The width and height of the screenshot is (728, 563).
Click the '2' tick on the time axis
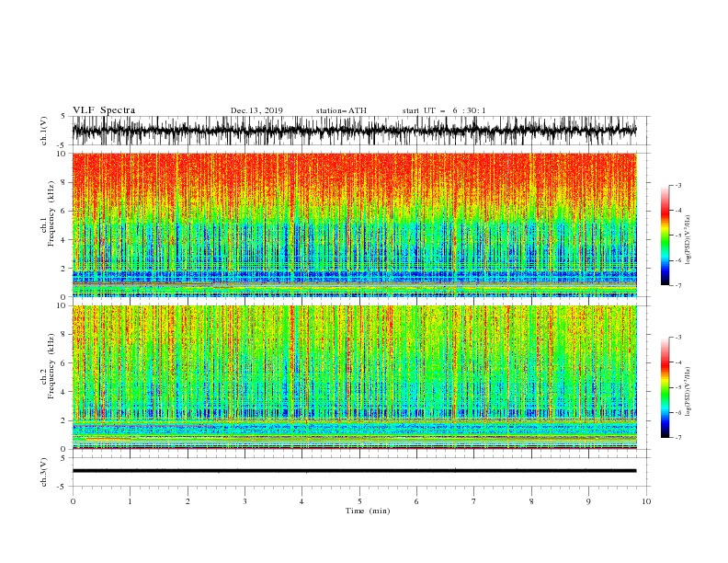tap(188, 501)
